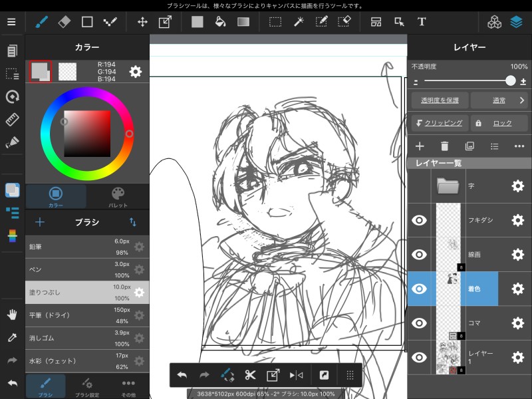Open the ruler tool in left sidebar
The image size is (532, 399).
click(12, 120)
